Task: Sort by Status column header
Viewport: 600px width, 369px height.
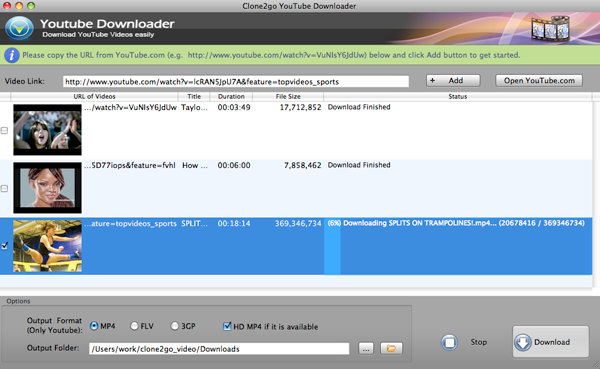Action: coord(458,96)
